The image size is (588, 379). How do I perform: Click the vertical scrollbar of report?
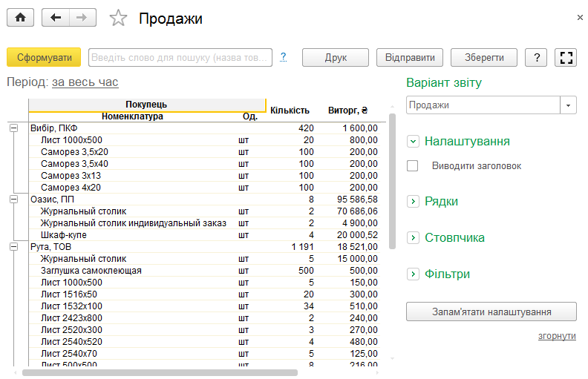click(x=392, y=181)
